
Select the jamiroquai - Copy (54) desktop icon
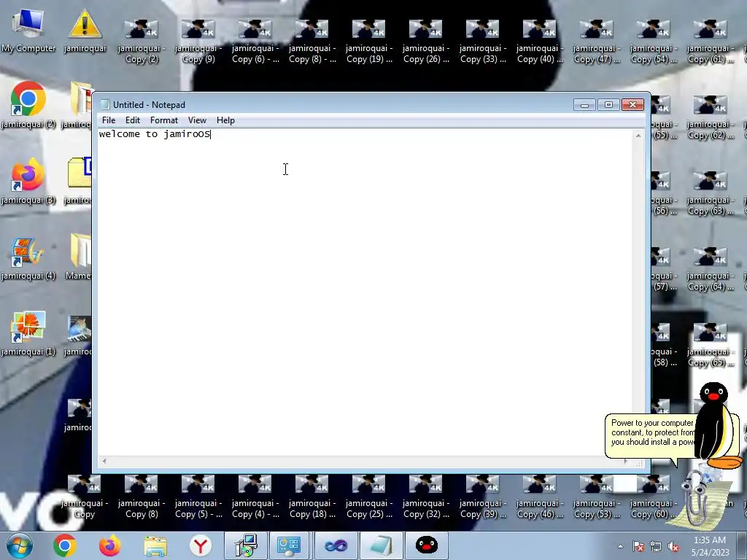tap(654, 42)
